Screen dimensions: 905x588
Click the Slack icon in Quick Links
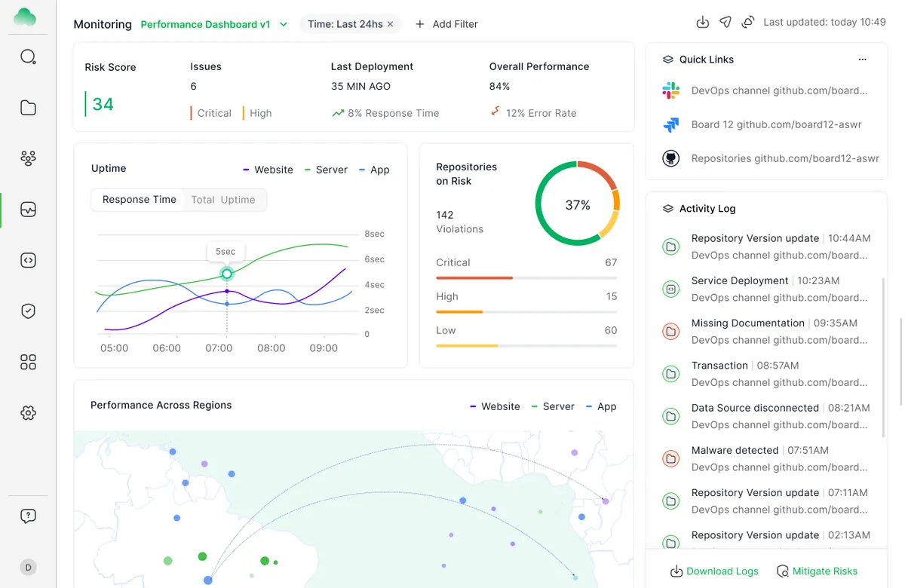tap(671, 90)
